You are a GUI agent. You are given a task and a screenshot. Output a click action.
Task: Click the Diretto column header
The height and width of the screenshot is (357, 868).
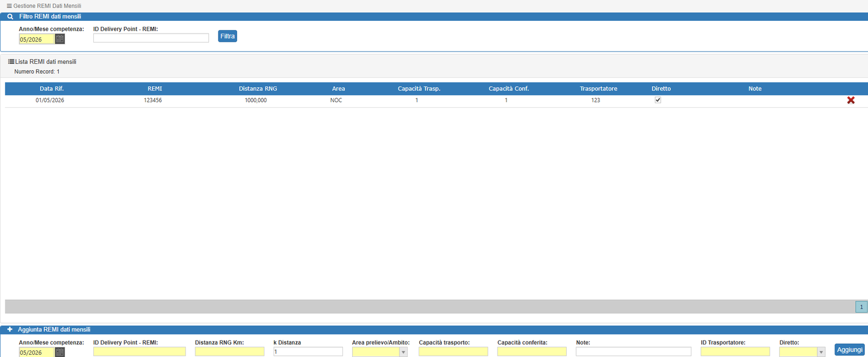point(661,88)
